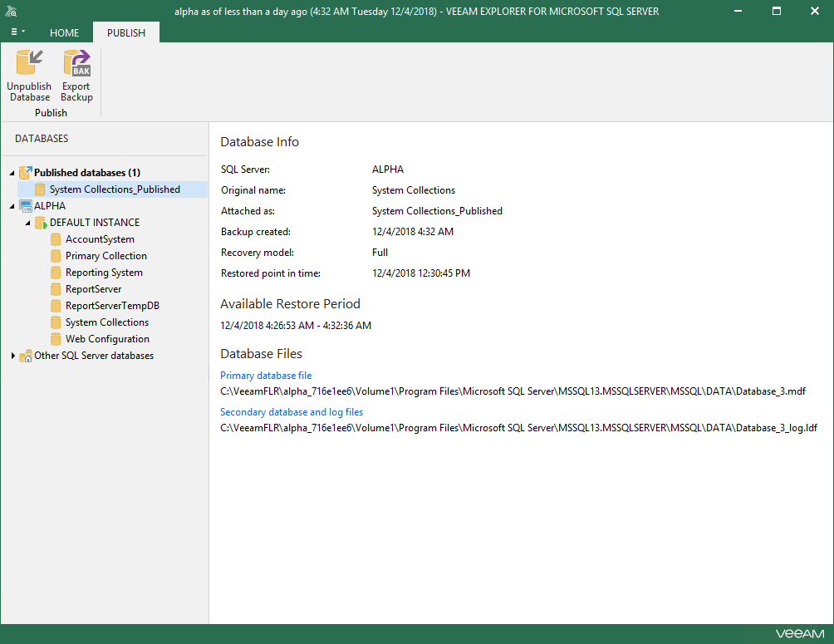
Task: Select the ReportServer database
Action: tap(93, 289)
